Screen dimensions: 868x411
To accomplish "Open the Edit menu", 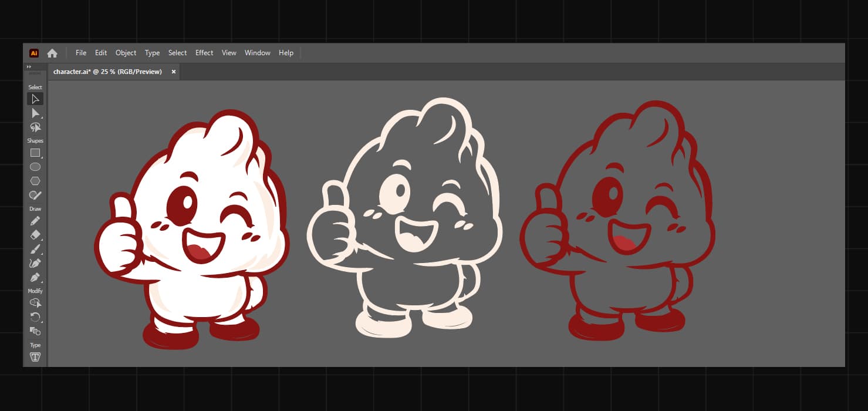I will 101,53.
